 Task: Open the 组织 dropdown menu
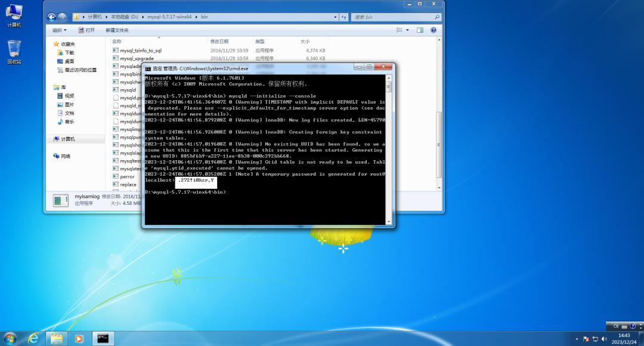59,30
